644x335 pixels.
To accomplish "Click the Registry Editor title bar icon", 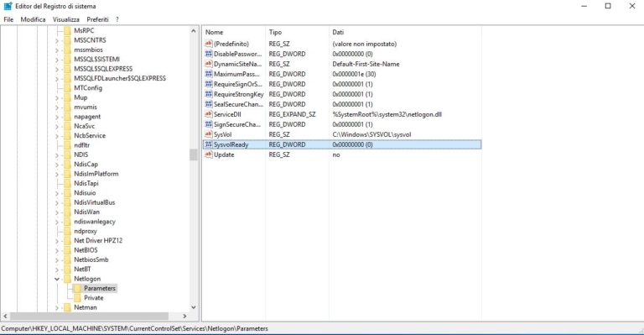I will [8, 6].
